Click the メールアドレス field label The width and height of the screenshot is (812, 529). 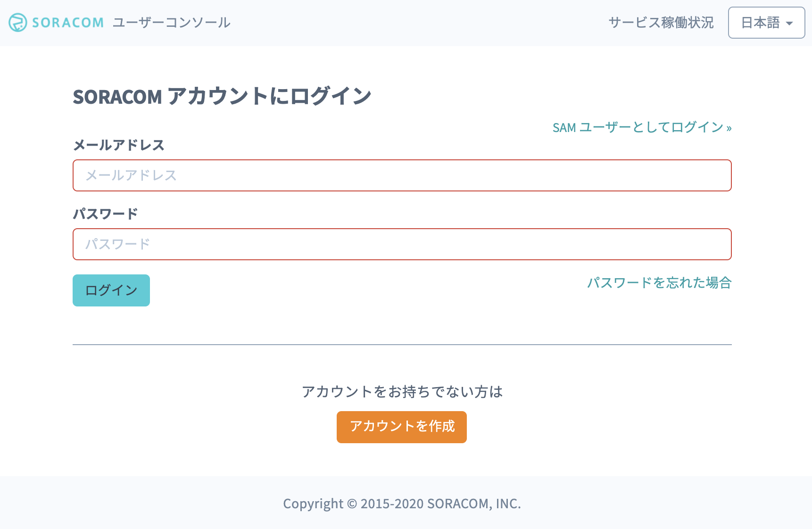click(119, 145)
